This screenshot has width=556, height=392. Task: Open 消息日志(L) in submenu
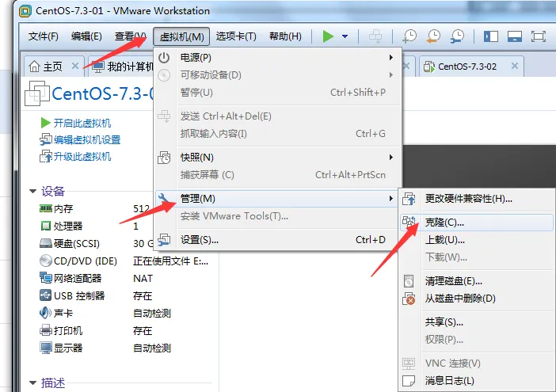478,381
